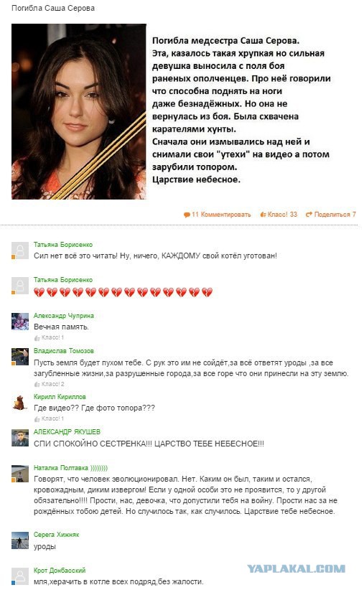
Task: Open Крот Донбасский's profile name
Action: tap(60, 571)
